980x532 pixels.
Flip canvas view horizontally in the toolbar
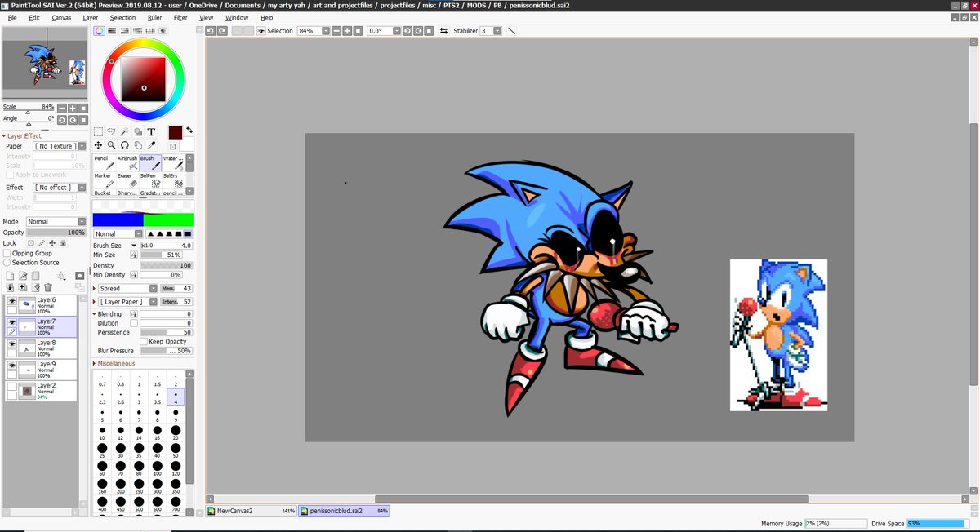click(x=443, y=30)
